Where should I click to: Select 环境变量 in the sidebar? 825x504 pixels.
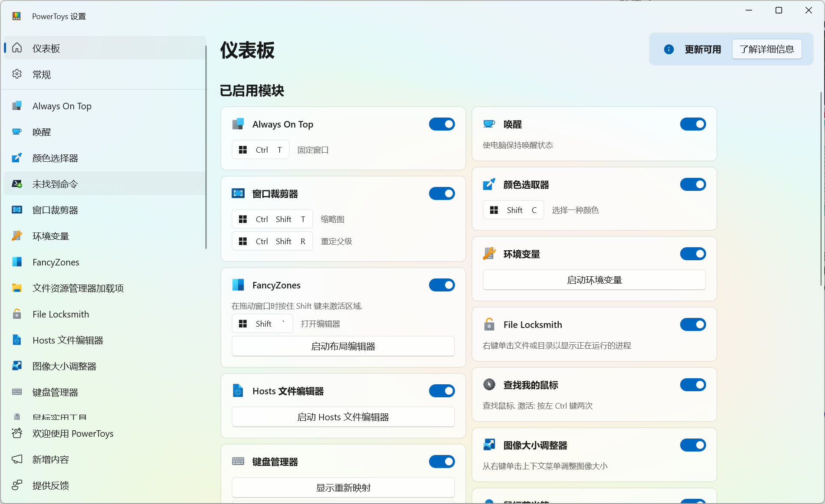(x=50, y=236)
